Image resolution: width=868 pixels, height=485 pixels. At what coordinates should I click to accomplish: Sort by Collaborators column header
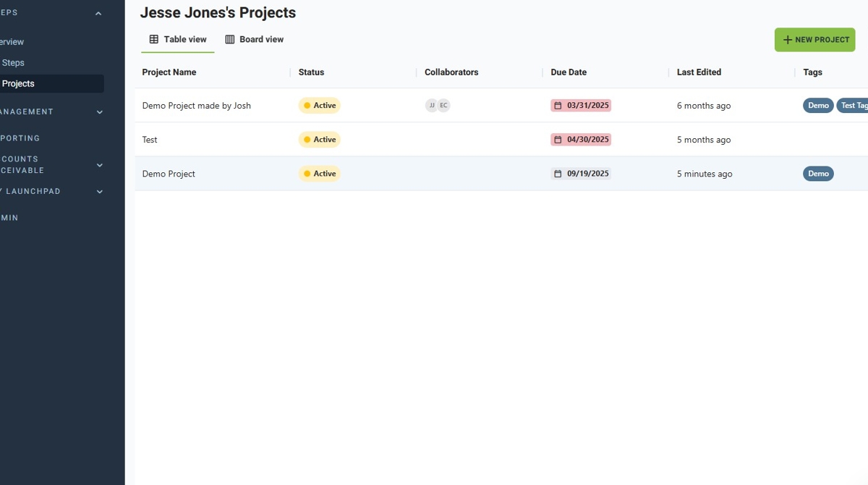click(x=451, y=72)
